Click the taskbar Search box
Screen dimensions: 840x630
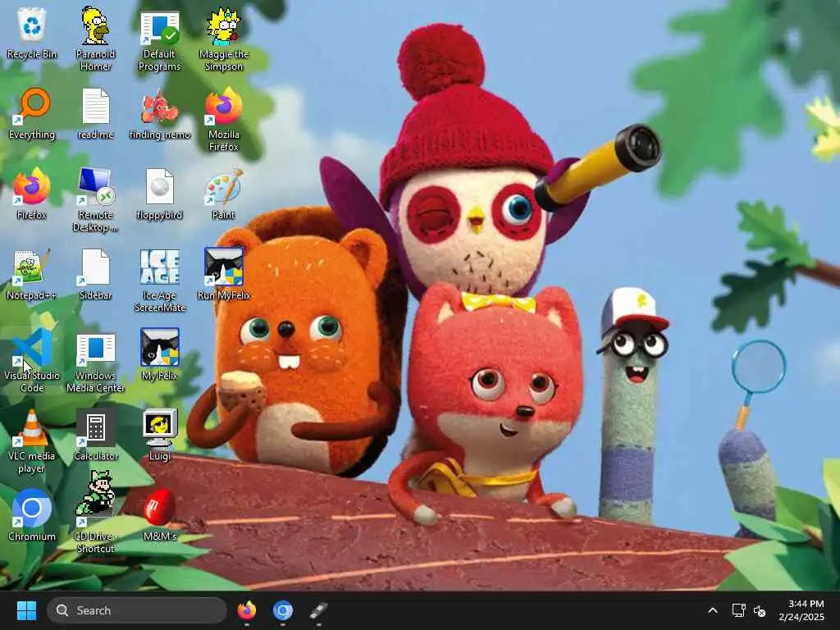(137, 610)
